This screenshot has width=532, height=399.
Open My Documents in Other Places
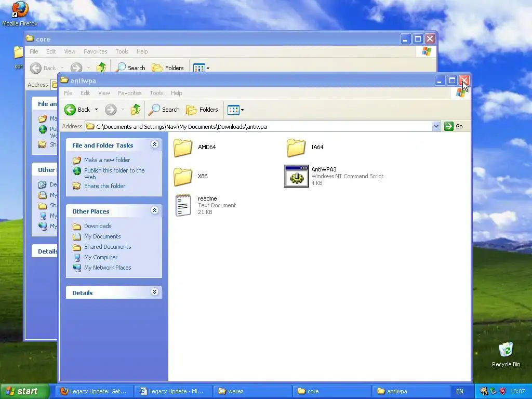coord(102,236)
